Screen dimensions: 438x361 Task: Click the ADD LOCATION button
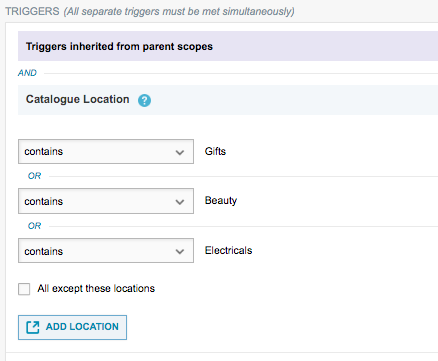(72, 327)
